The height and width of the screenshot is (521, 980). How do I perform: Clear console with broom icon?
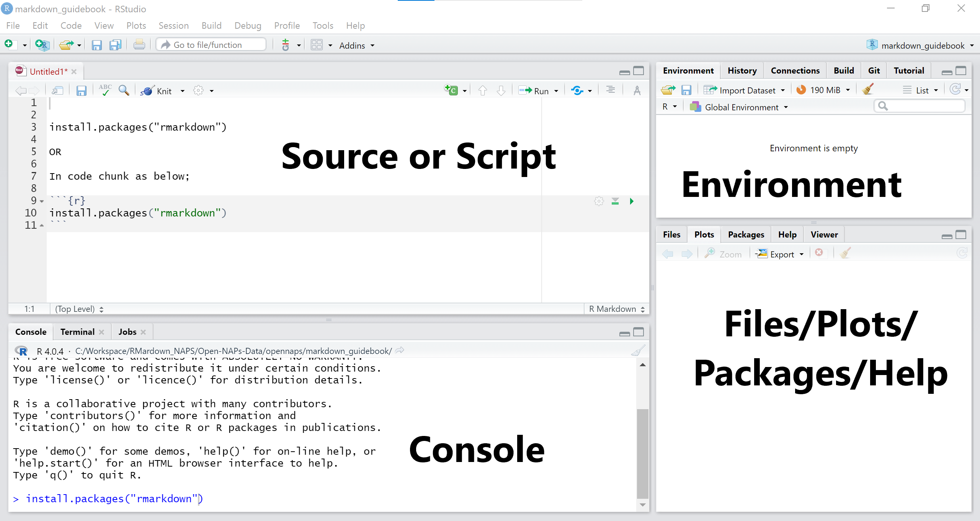638,351
